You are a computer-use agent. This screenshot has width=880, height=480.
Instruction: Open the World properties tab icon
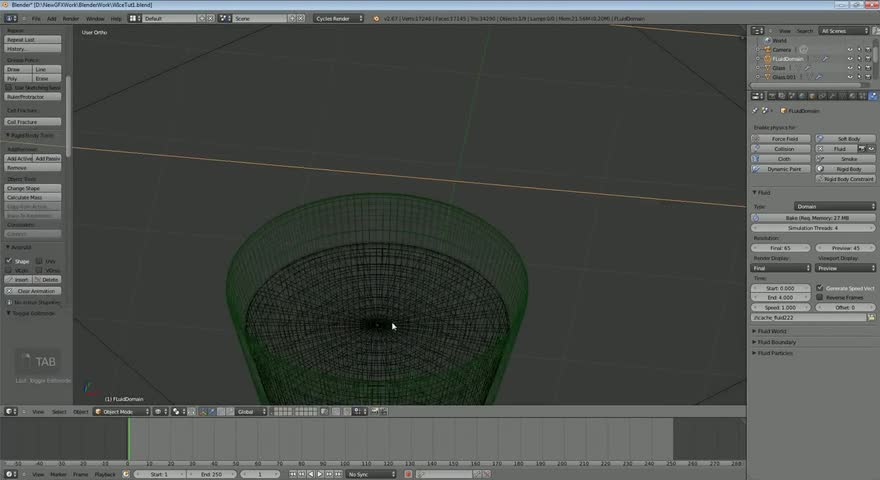point(801,96)
